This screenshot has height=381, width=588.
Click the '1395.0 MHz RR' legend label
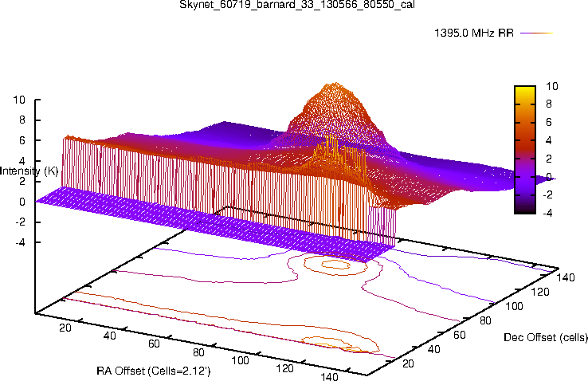[474, 33]
